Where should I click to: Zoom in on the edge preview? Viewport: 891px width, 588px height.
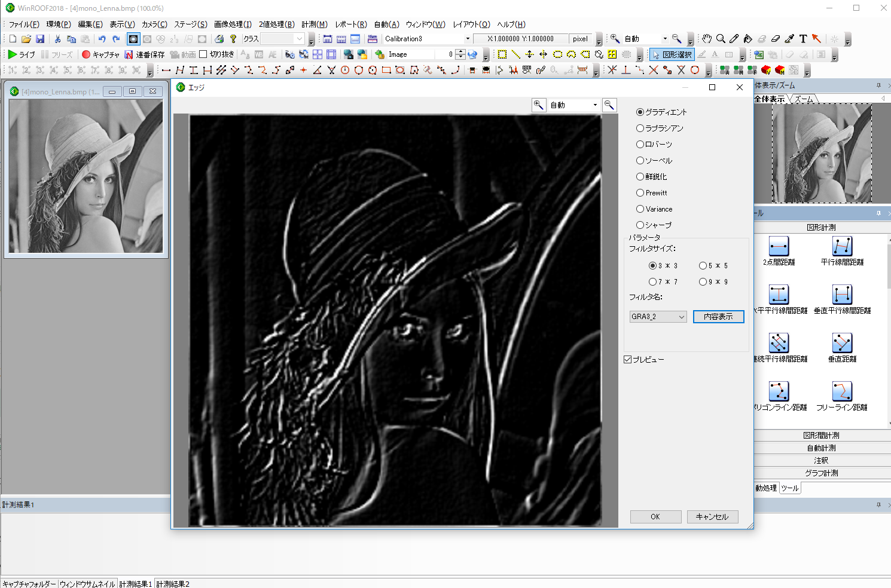539,105
